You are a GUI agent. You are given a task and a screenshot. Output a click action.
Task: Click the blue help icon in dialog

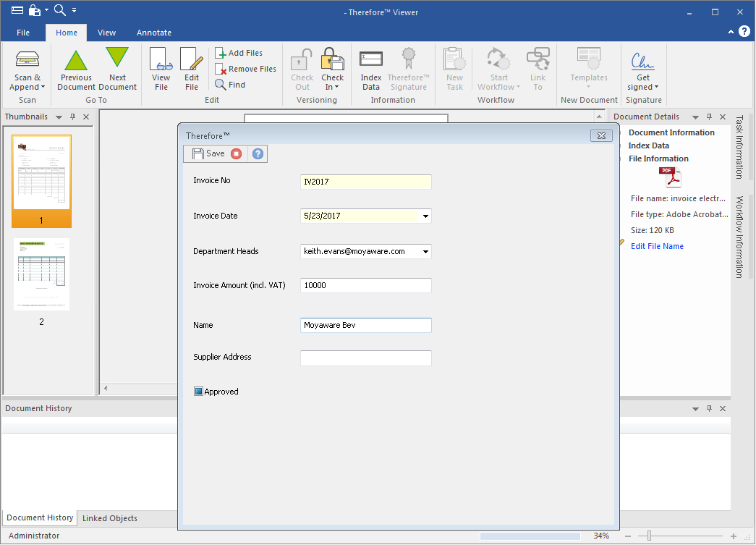258,153
